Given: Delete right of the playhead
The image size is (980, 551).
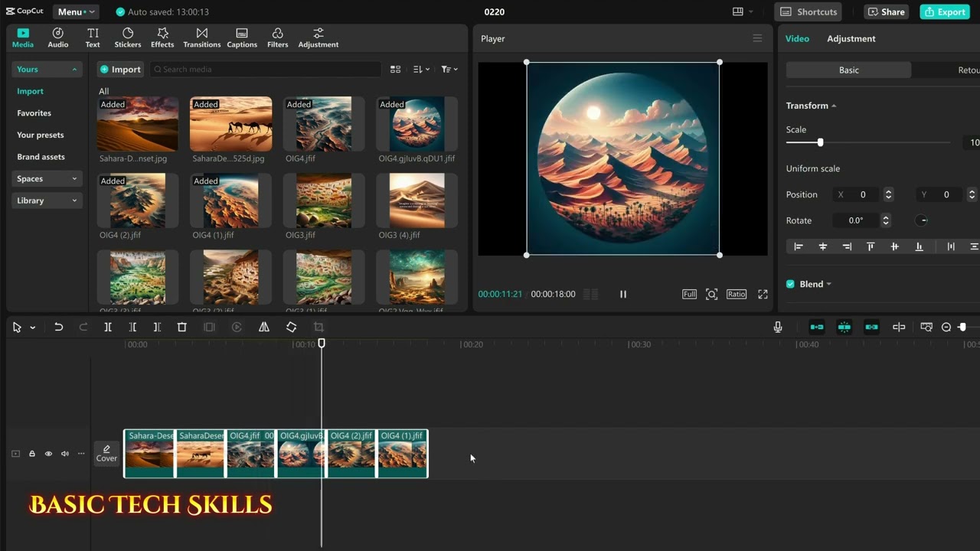Looking at the screenshot, I should (x=157, y=327).
